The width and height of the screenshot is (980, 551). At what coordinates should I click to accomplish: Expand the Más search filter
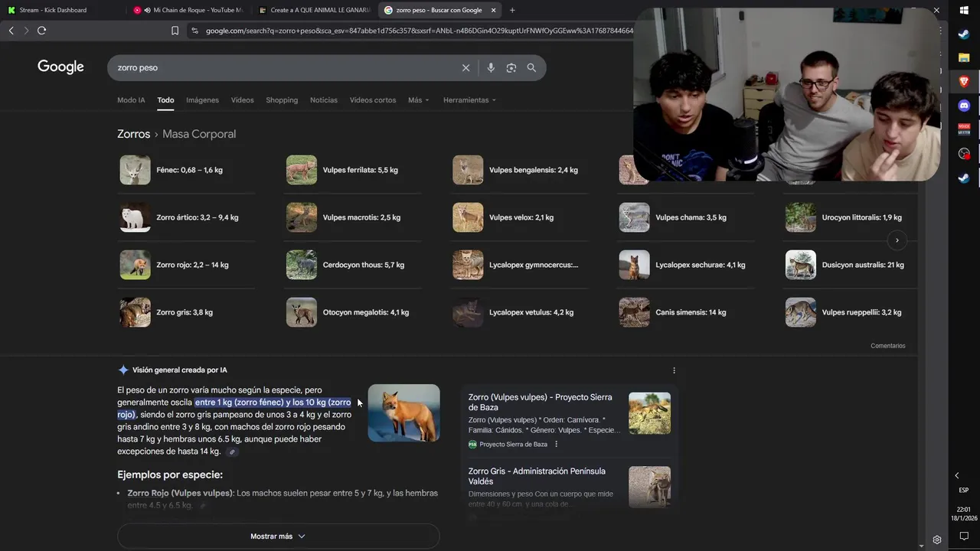coord(418,100)
